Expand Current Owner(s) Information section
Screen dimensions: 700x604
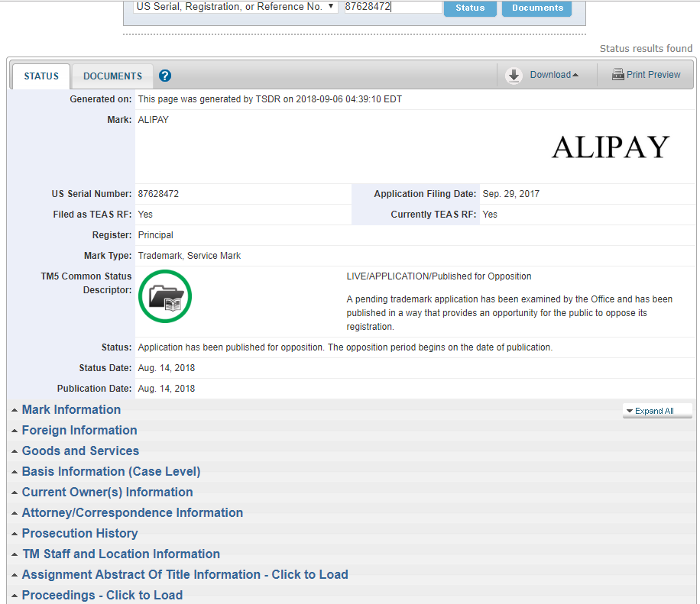(x=108, y=492)
